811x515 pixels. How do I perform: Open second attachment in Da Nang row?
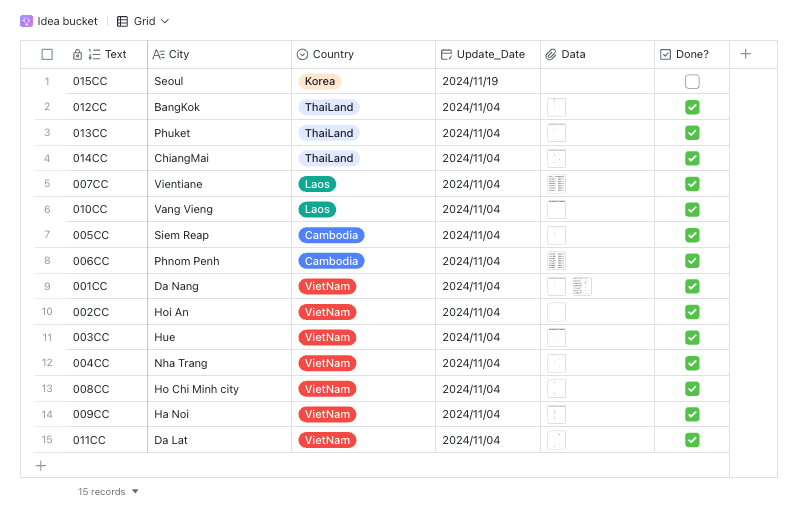click(582, 286)
